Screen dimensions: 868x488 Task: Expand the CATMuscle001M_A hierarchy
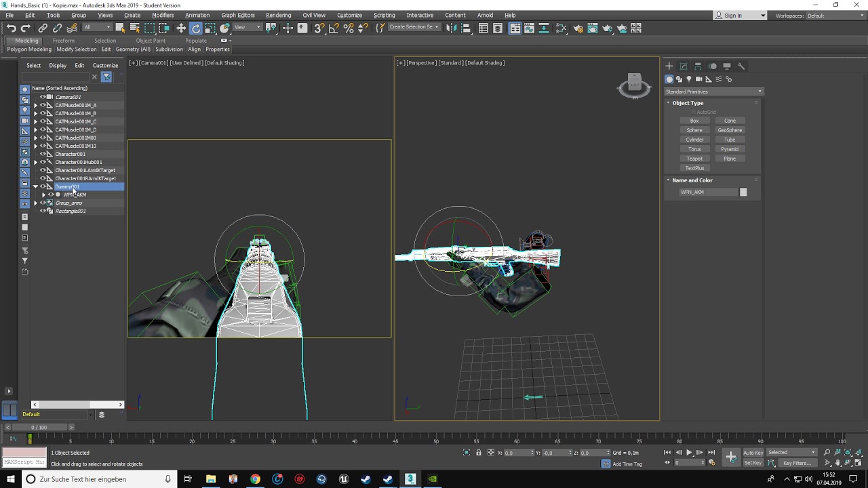click(x=35, y=105)
